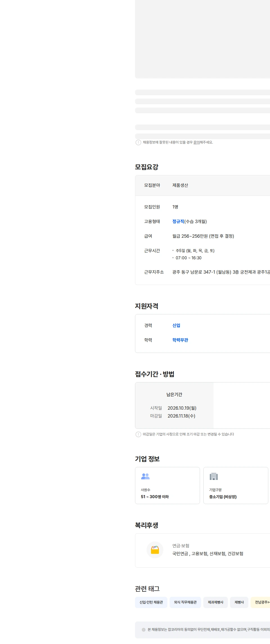Click the work address 광주 동구 남문로 347-1

click(x=221, y=272)
